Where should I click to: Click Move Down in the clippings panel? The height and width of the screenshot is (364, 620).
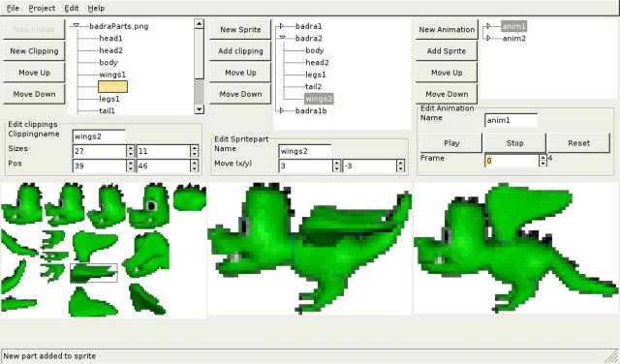pyautogui.click(x=34, y=94)
